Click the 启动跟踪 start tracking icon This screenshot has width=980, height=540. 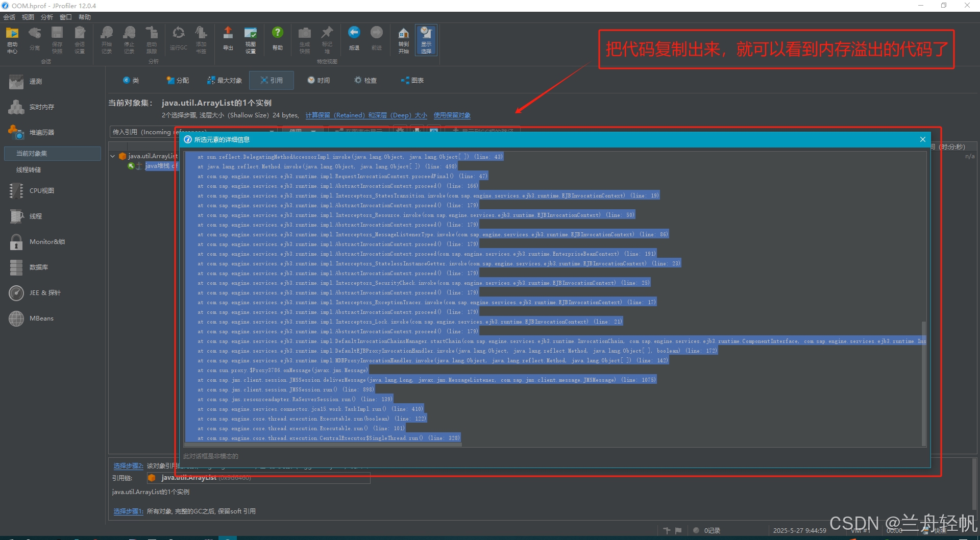(x=152, y=40)
